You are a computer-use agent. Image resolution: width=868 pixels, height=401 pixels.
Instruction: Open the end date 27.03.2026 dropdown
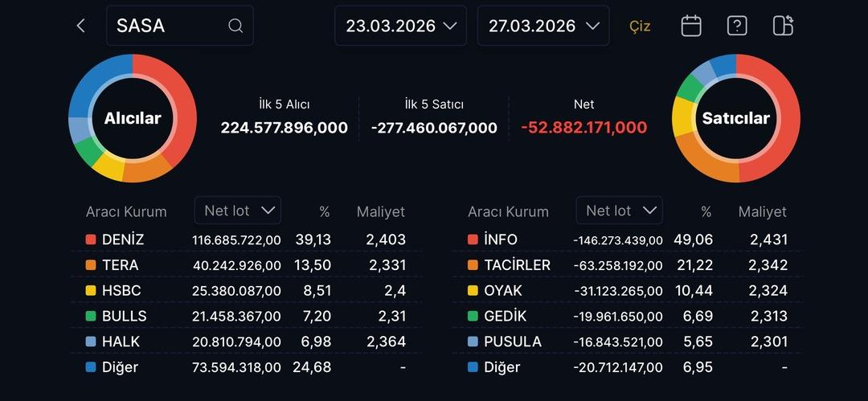pyautogui.click(x=542, y=26)
